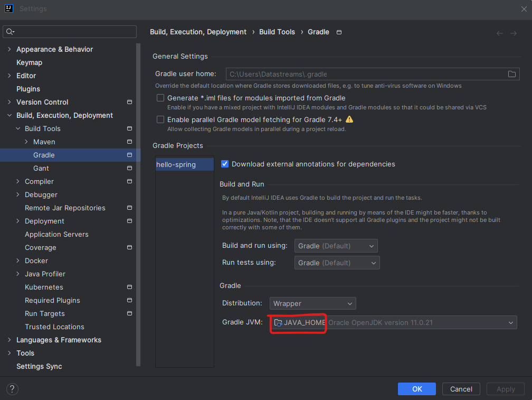The image size is (532, 400).
Task: Click project-level icon on Maven row
Action: [x=129, y=142]
